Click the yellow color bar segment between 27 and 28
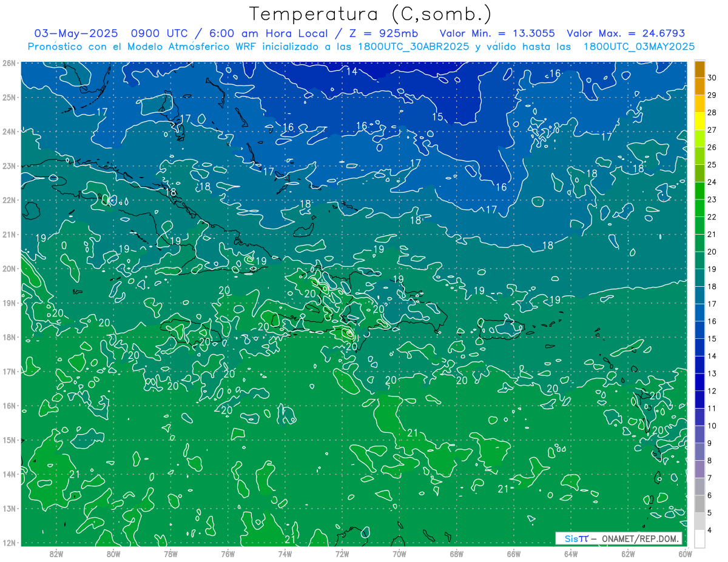This screenshot has height=562, width=728. pyautogui.click(x=699, y=121)
